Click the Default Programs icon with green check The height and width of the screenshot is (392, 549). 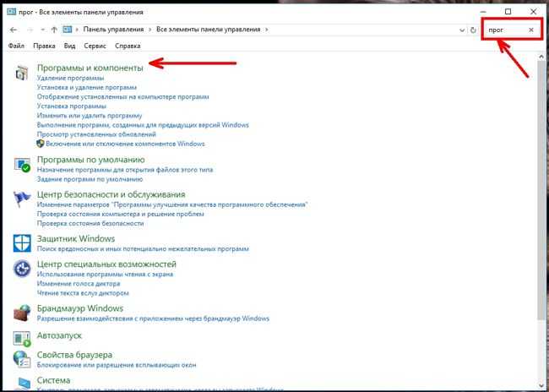pos(22,164)
